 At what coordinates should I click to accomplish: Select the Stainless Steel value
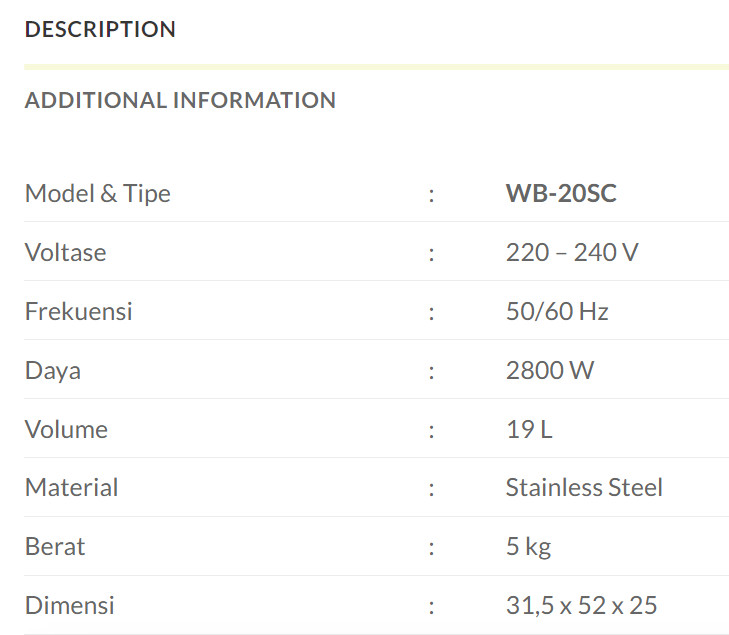[584, 488]
